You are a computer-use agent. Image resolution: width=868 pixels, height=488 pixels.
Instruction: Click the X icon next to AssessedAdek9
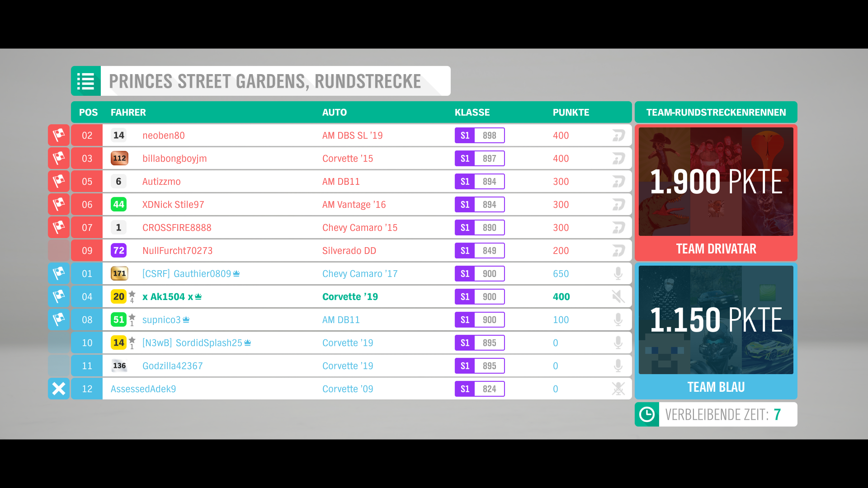[59, 389]
